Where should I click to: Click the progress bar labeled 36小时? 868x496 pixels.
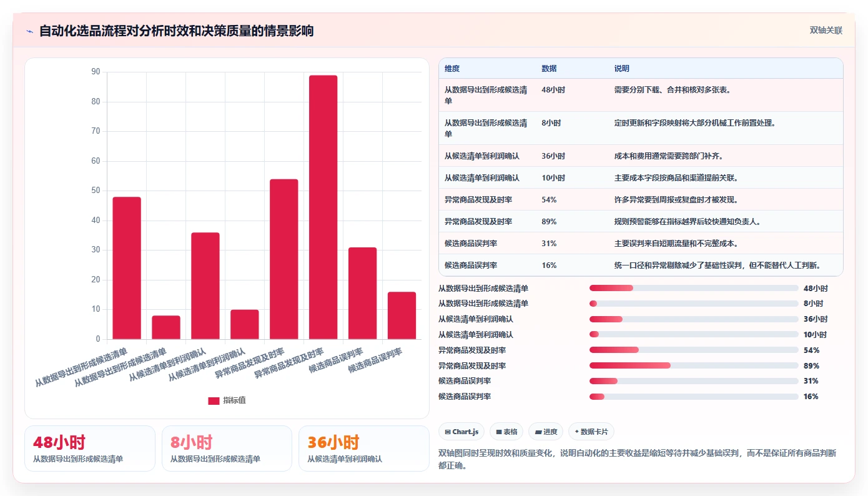tap(694, 319)
